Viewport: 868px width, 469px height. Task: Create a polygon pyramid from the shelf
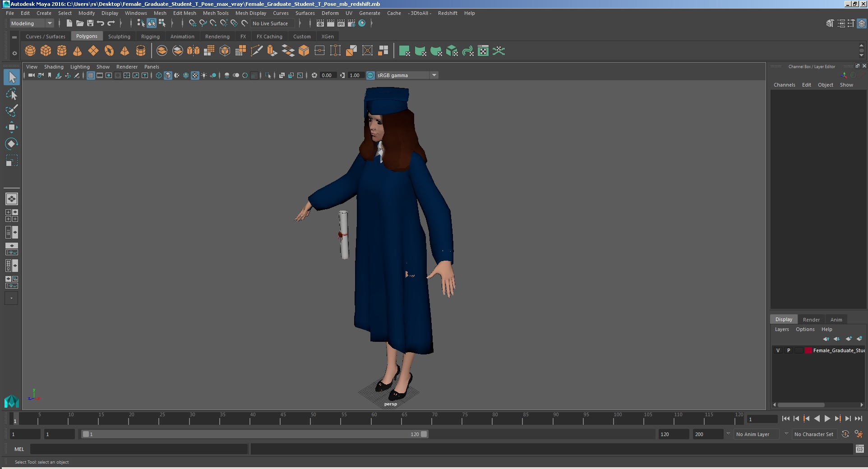tap(125, 51)
